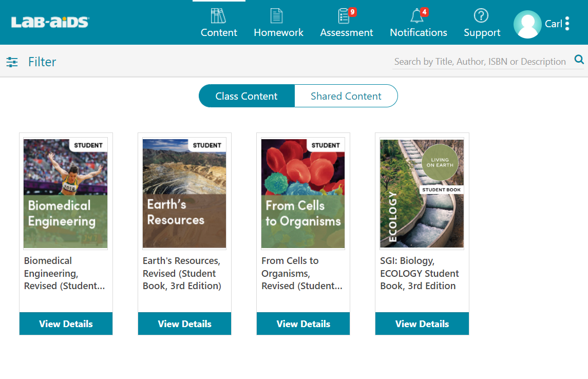The height and width of the screenshot is (379, 588).
Task: Click the Lab-Aids logo
Action: pyautogui.click(x=50, y=22)
